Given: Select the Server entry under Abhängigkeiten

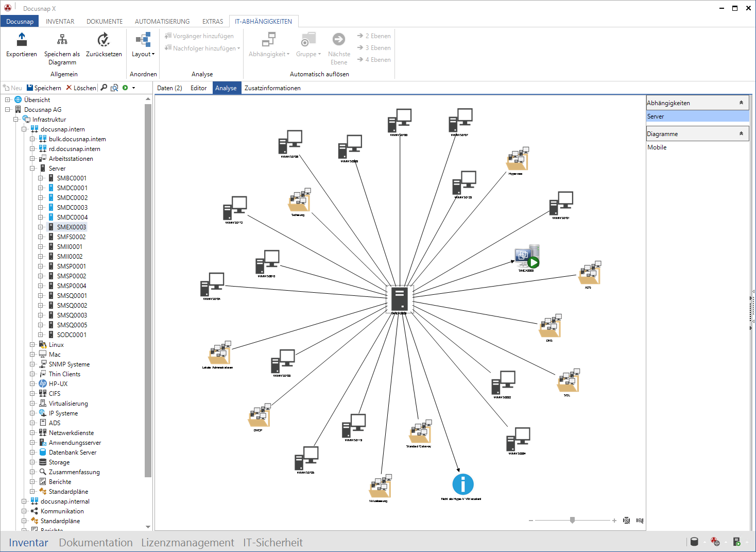Looking at the screenshot, I should [x=697, y=116].
